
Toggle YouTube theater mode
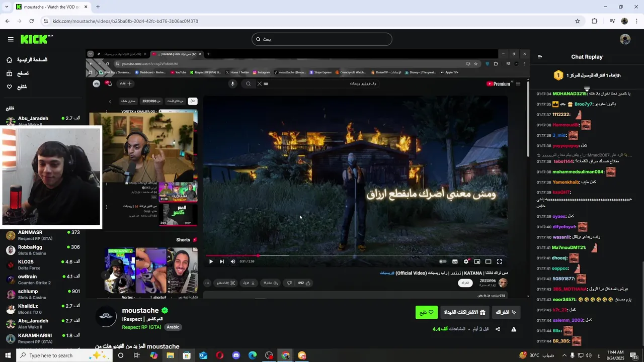(x=488, y=261)
